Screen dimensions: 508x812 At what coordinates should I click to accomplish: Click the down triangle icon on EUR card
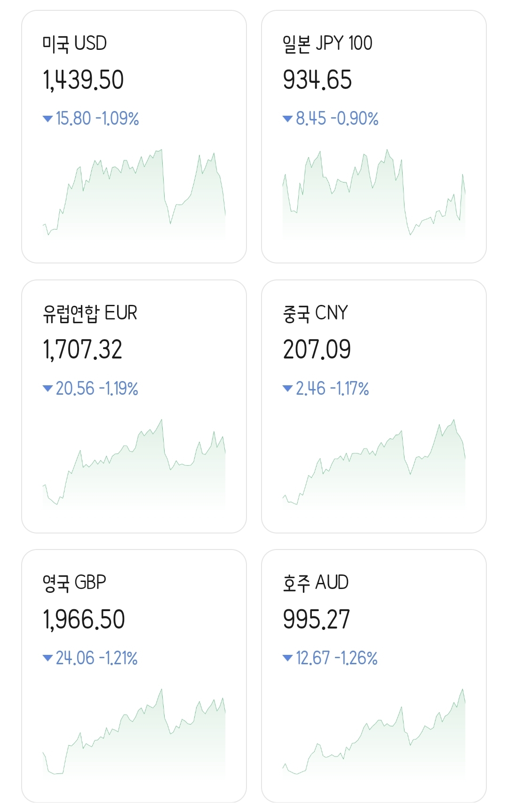(48, 388)
